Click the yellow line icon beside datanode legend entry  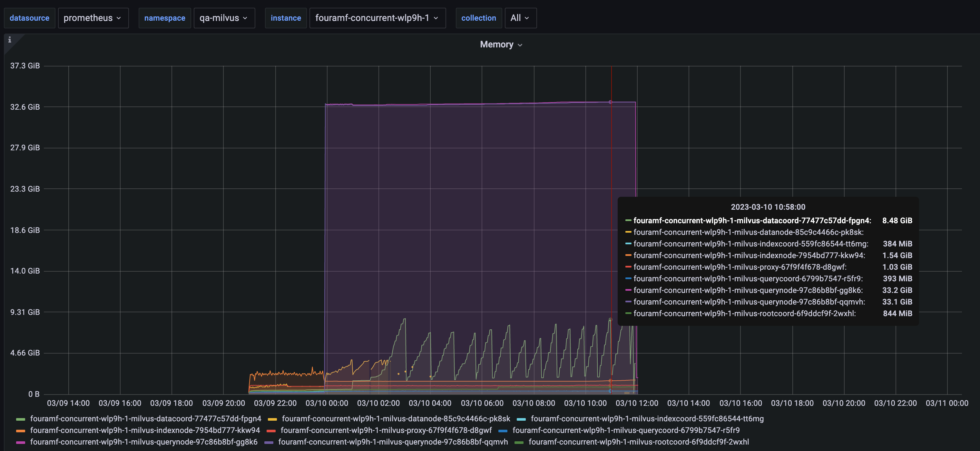[273, 419]
